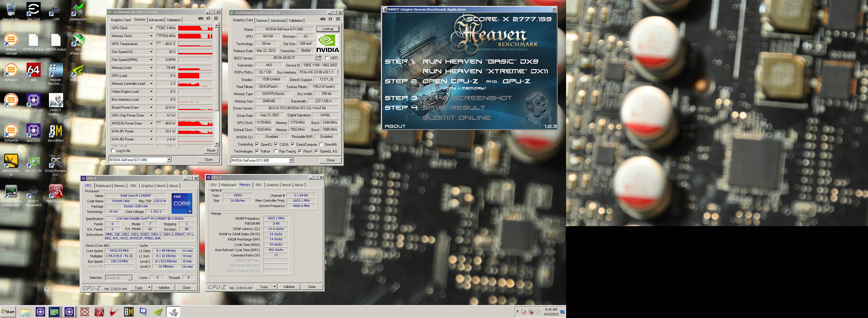
Task: Click screenshot camera icon in GPU-Z Sensors window
Action: [x=201, y=19]
